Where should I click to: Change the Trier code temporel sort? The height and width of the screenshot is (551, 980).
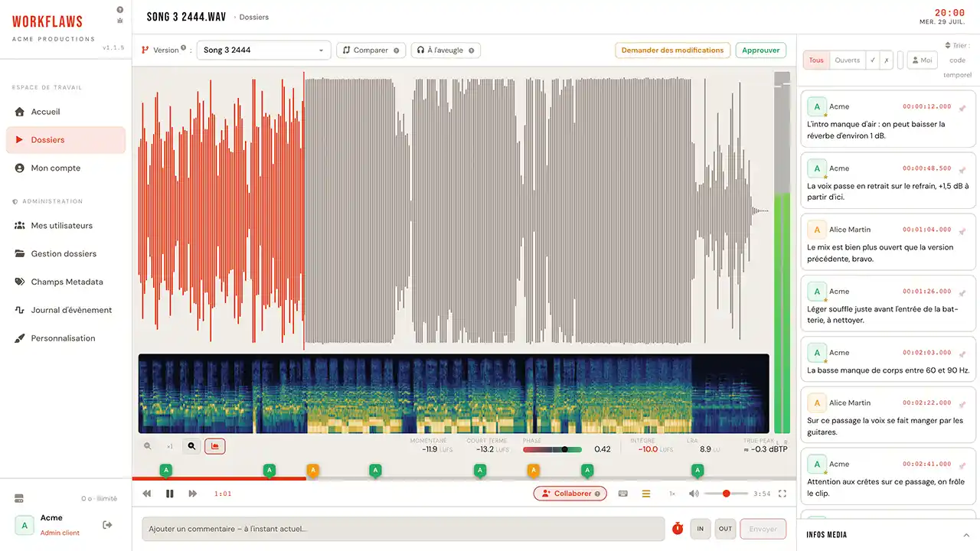click(x=957, y=60)
